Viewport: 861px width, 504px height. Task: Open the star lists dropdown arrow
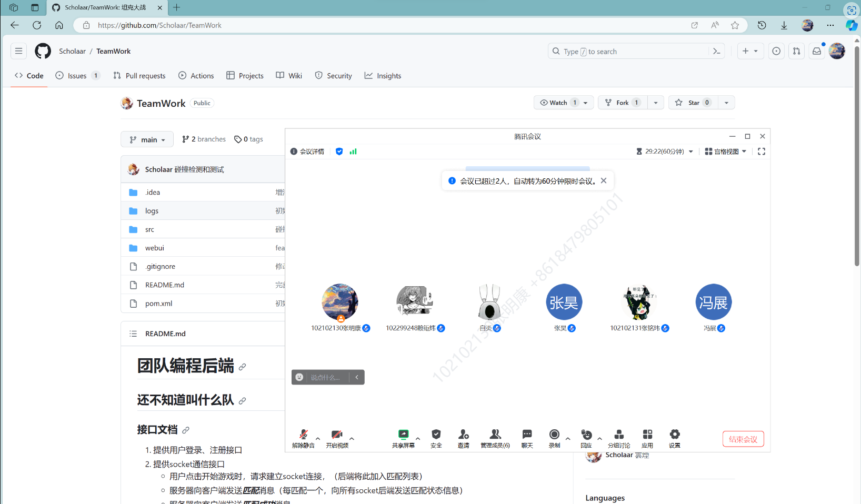(x=726, y=103)
